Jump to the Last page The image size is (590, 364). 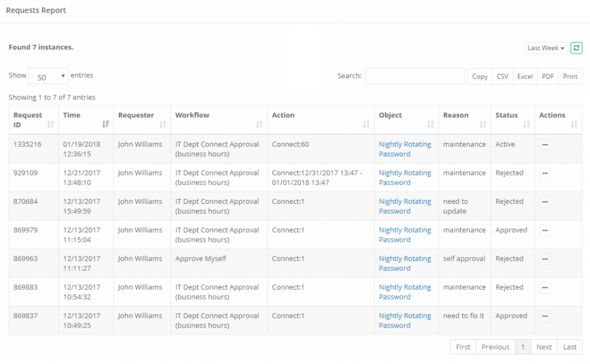click(570, 347)
